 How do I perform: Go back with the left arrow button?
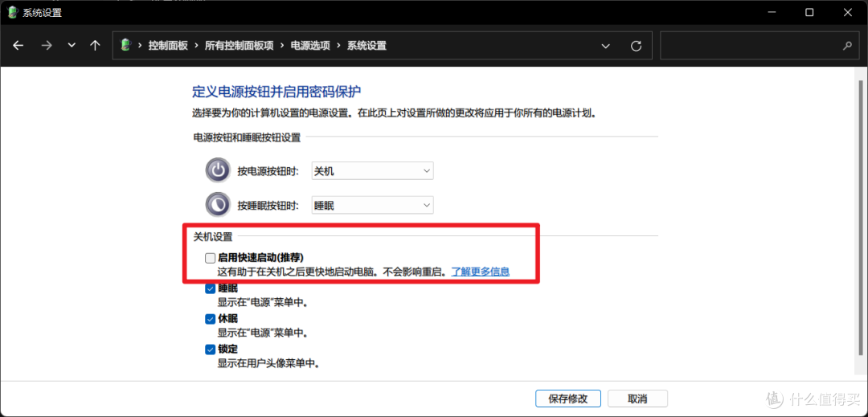[18, 45]
